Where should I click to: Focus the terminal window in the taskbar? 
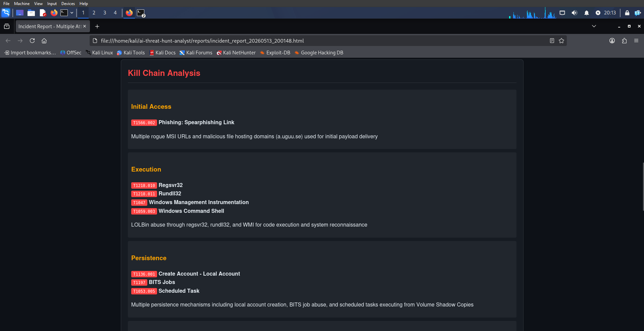[141, 13]
